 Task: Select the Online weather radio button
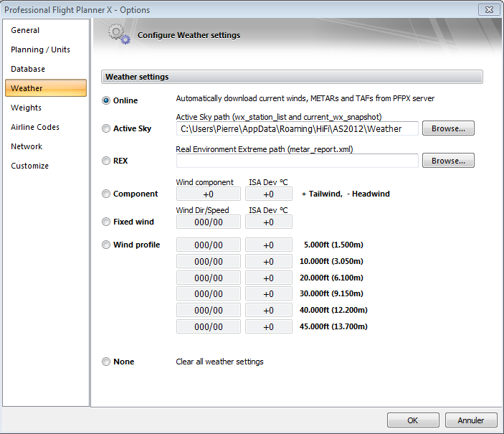pos(106,100)
